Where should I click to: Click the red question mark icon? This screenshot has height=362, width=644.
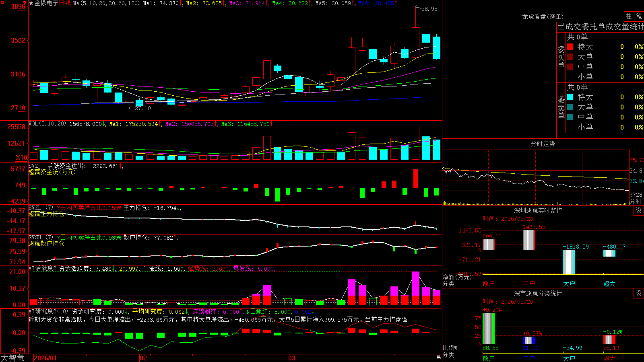coord(25,2)
